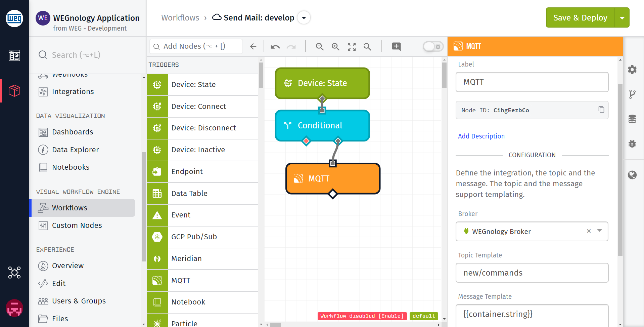Screen dimensions: 644x327
Task: Select the Conditional node on canvas
Action: click(322, 125)
